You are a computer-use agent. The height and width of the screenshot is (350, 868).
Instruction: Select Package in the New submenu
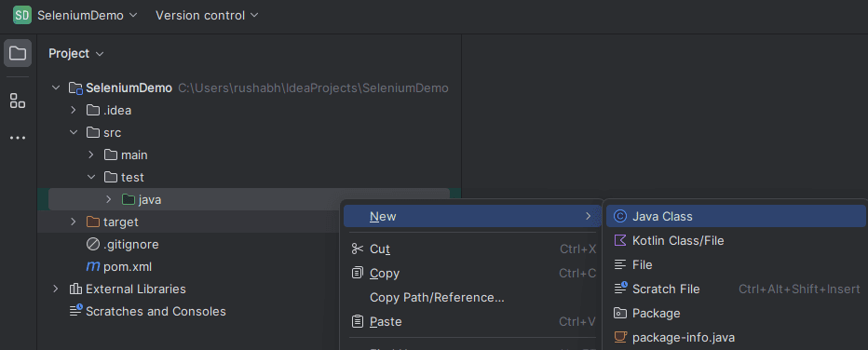737,313
